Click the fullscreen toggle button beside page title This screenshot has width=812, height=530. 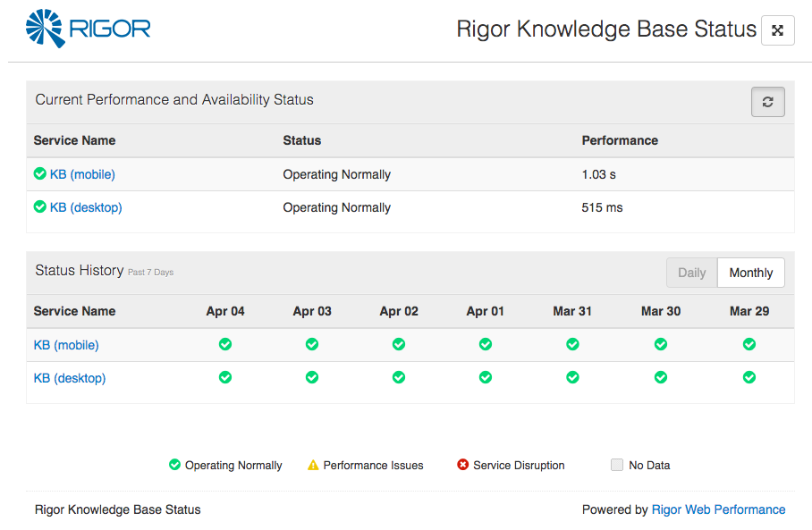pyautogui.click(x=777, y=30)
